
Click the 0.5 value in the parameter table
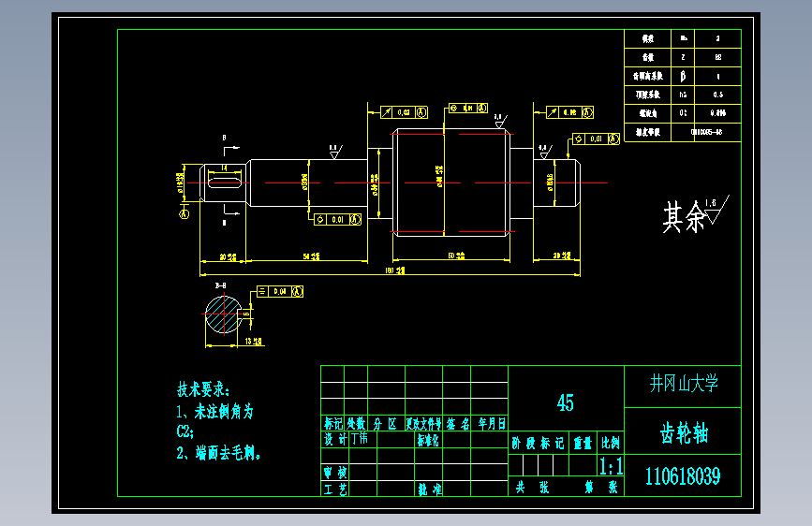[x=717, y=95]
